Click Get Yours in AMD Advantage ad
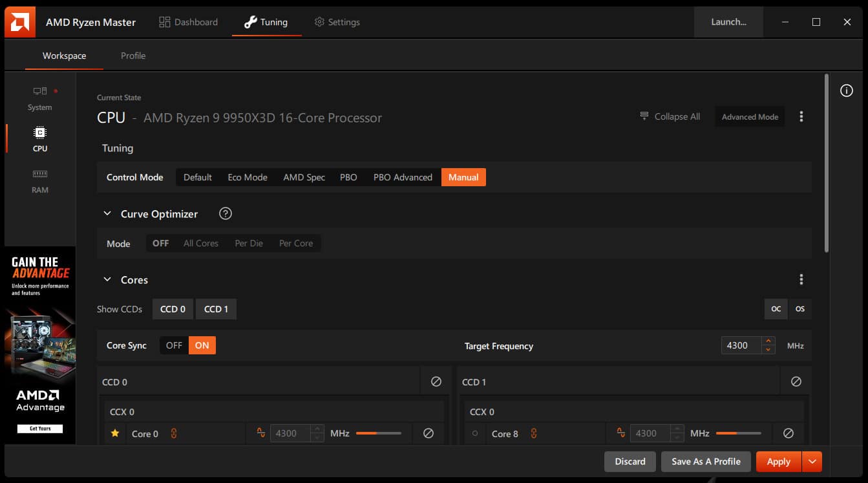The height and width of the screenshot is (483, 868). (40, 428)
